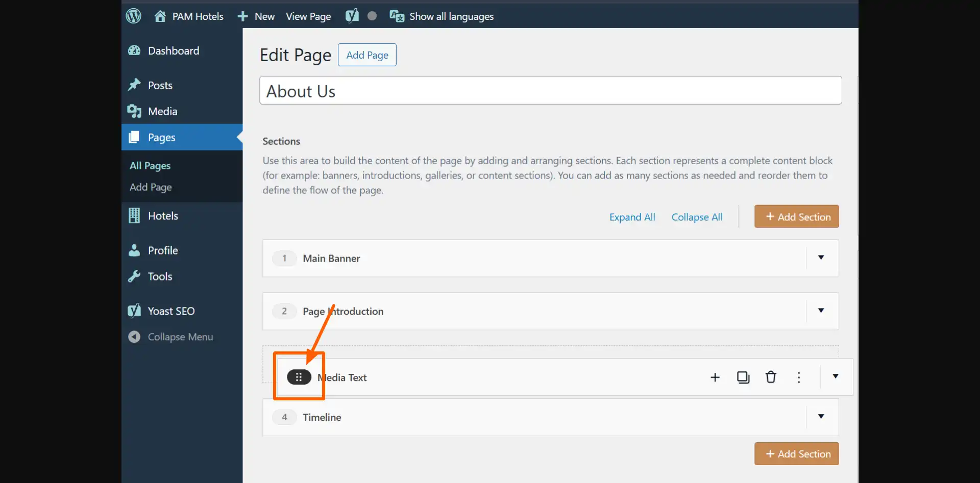Screen dimensions: 980x483
Task: Click the Add Page button beside heading
Action: pos(367,55)
